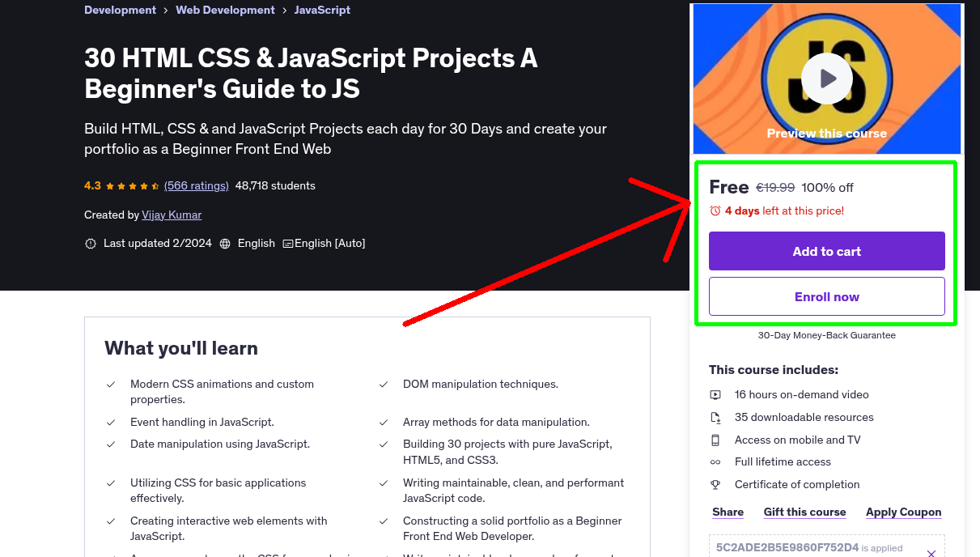This screenshot has width=980, height=557.
Task: Click the 30-Day Money-Back Guarantee text
Action: coord(826,335)
